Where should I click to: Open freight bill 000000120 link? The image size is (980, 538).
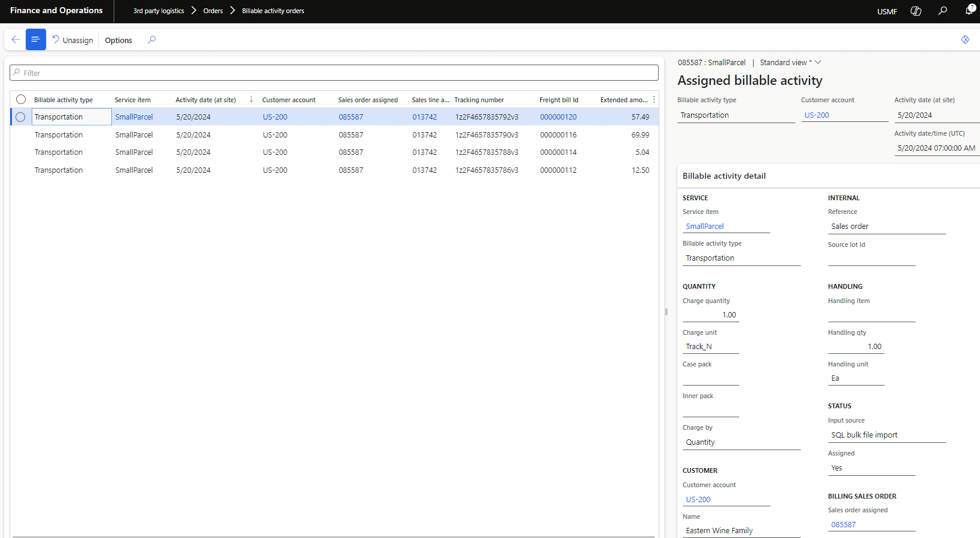558,117
